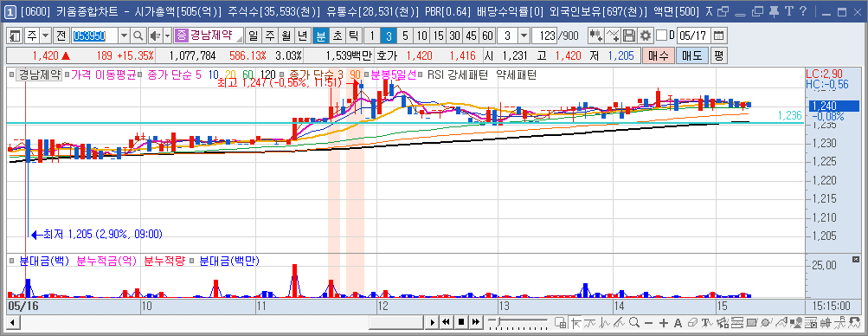Screen dimensions: 868x336
Task: Click the fast-forward replay button
Action: point(475,322)
